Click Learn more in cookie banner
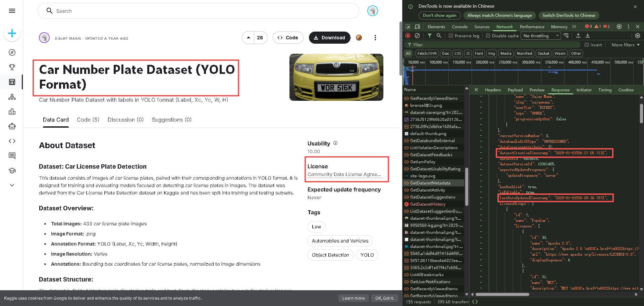The image size is (644, 306). (353, 298)
